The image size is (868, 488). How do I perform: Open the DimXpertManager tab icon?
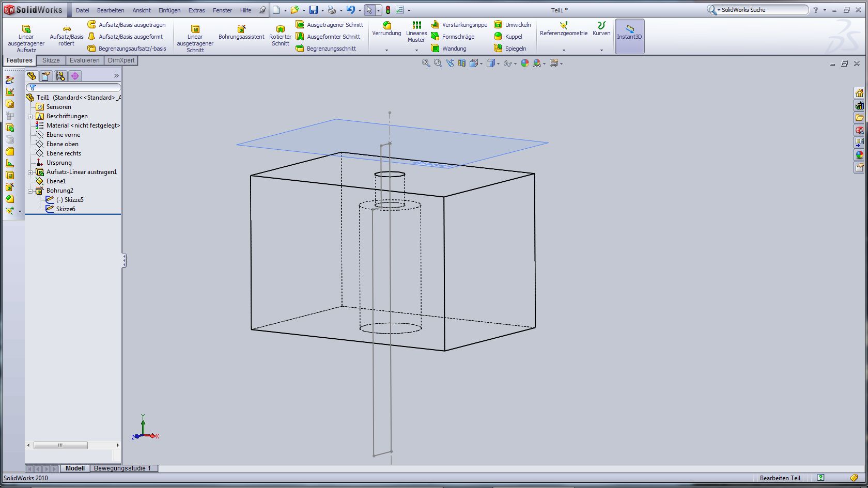point(75,76)
